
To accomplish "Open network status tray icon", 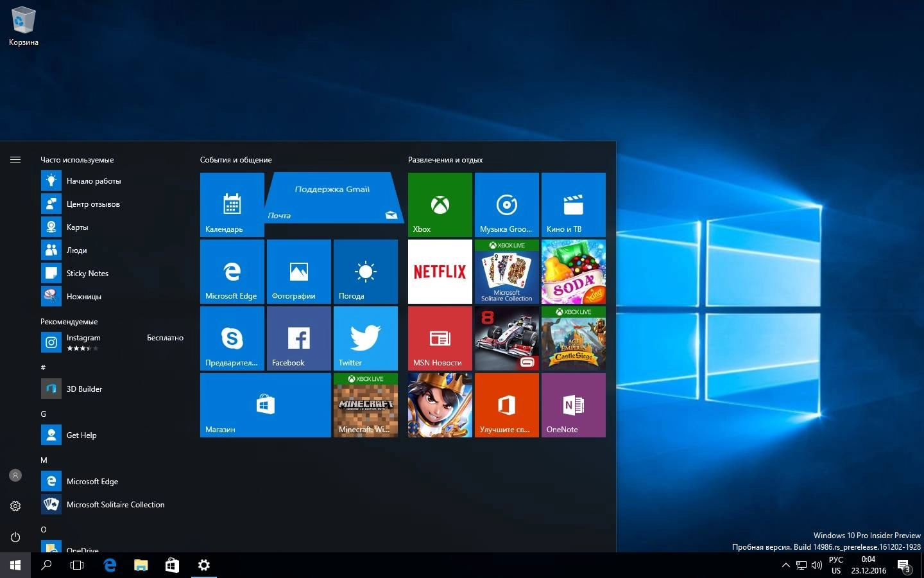I will point(801,565).
